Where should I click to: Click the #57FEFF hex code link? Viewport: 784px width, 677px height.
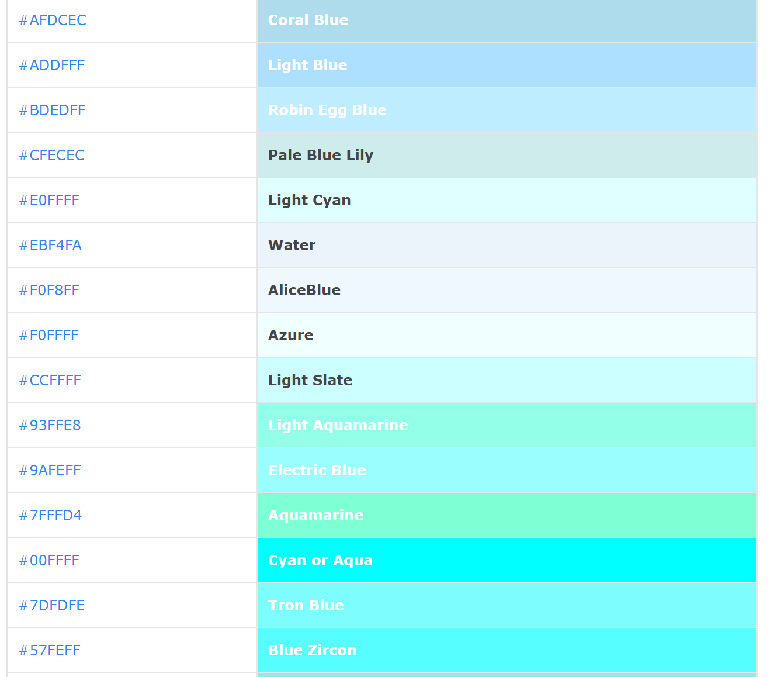(50, 651)
